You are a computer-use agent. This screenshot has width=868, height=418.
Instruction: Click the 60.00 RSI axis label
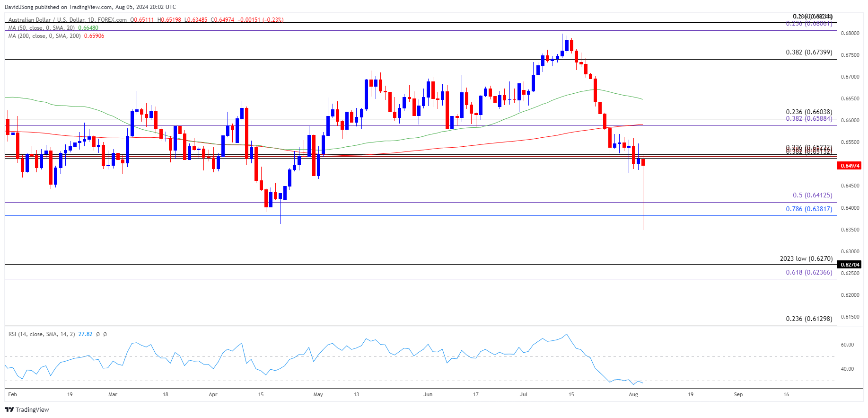pos(847,345)
